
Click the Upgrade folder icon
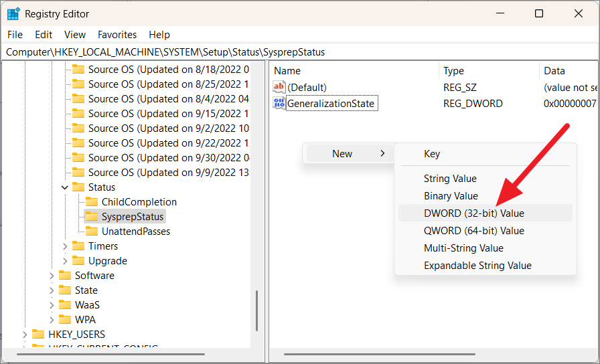(78, 260)
